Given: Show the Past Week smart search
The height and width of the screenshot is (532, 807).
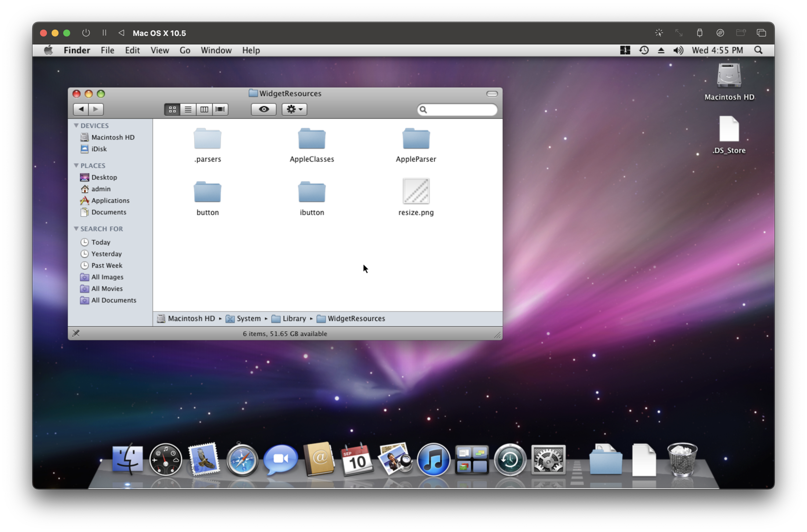Looking at the screenshot, I should point(101,265).
